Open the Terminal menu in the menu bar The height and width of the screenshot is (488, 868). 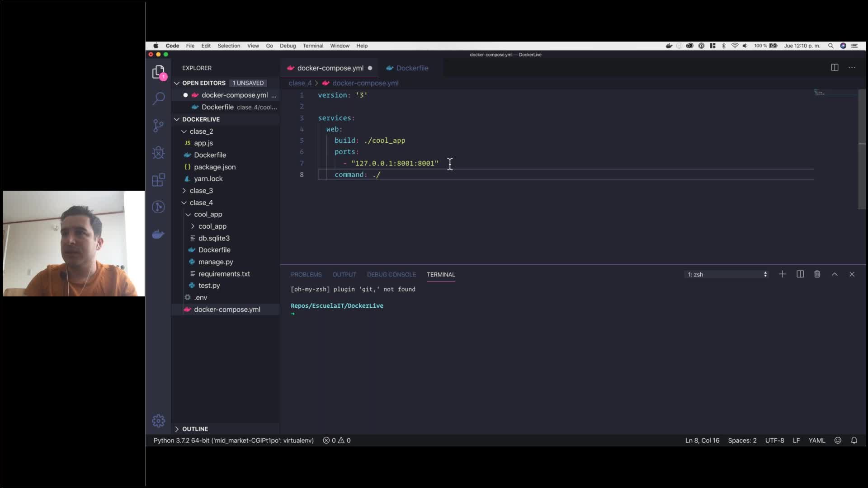pyautogui.click(x=313, y=46)
